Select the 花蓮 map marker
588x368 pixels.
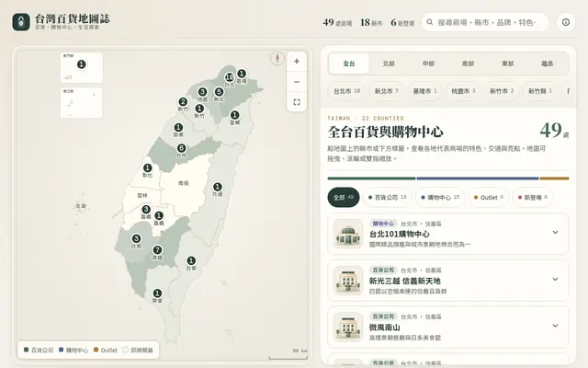tap(217, 187)
